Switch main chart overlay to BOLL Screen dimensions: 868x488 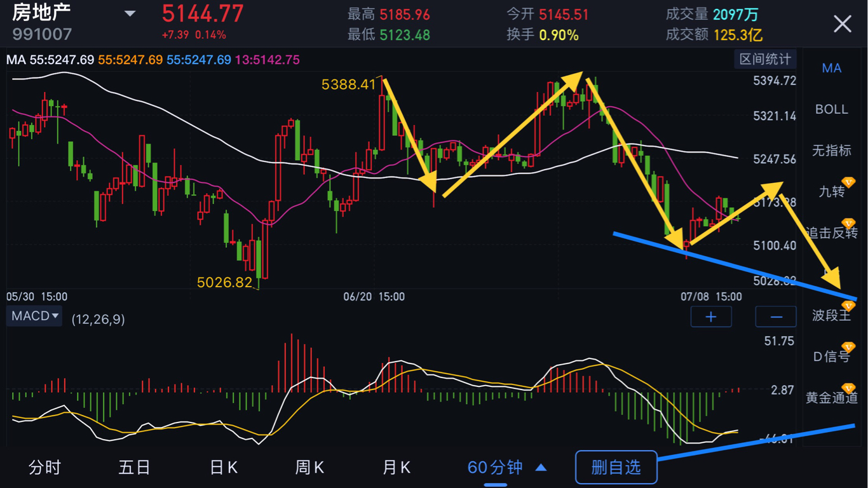point(831,109)
